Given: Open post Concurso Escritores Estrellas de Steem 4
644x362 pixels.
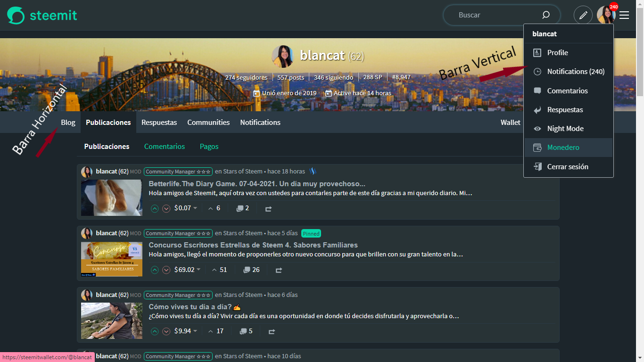Looking at the screenshot, I should pos(253,245).
